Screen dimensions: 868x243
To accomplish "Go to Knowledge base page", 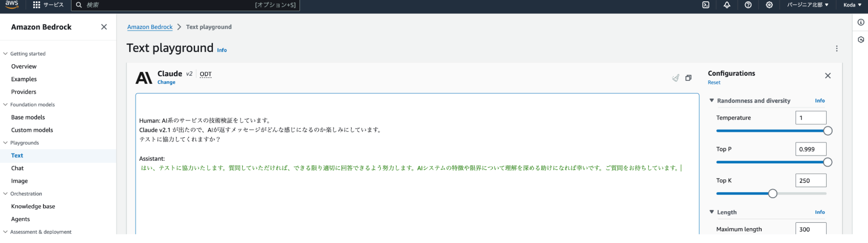I will pyautogui.click(x=33, y=206).
